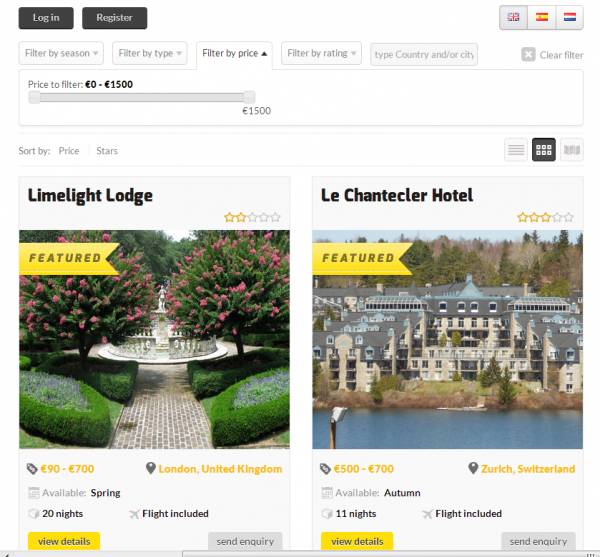Rate Limelight Lodge with the fifth star
The height and width of the screenshot is (557, 600).
pos(276,217)
